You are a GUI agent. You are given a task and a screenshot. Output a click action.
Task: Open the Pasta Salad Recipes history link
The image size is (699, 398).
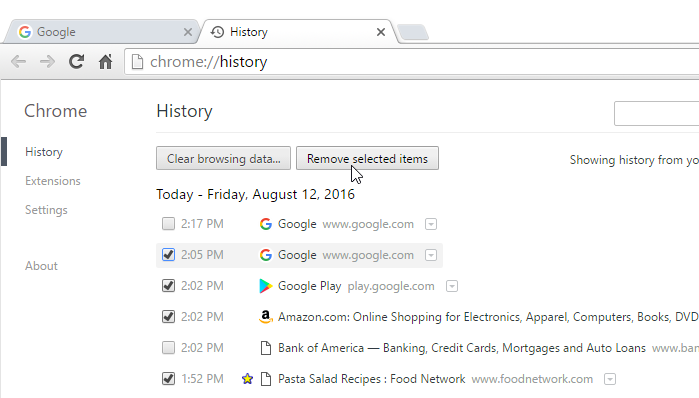[x=371, y=379]
